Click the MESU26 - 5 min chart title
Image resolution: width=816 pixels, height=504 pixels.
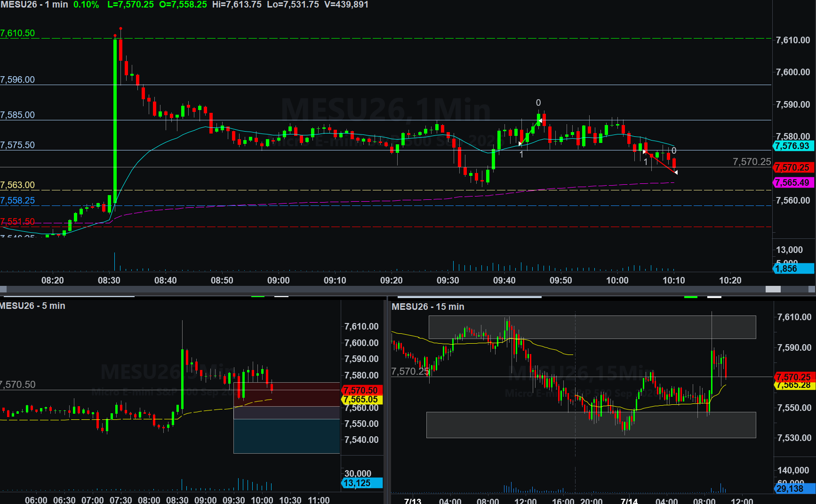click(x=32, y=306)
